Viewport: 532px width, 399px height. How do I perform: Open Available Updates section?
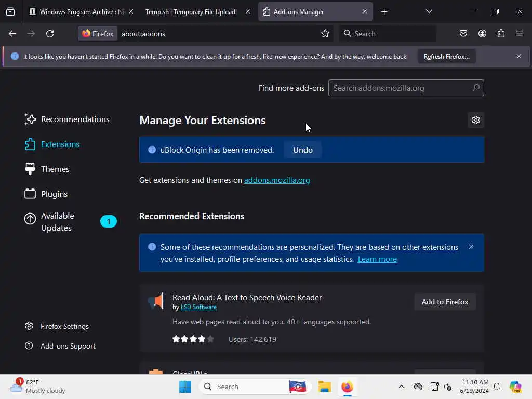(x=70, y=221)
